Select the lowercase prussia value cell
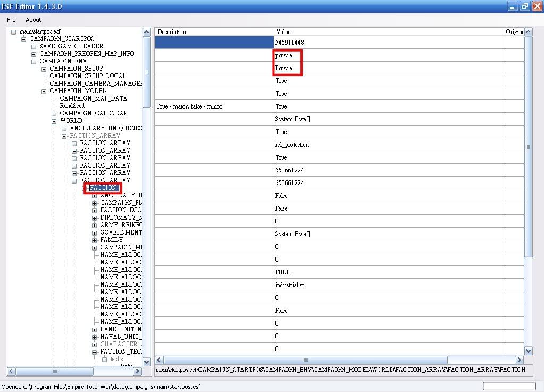The image size is (544, 392). (x=389, y=55)
